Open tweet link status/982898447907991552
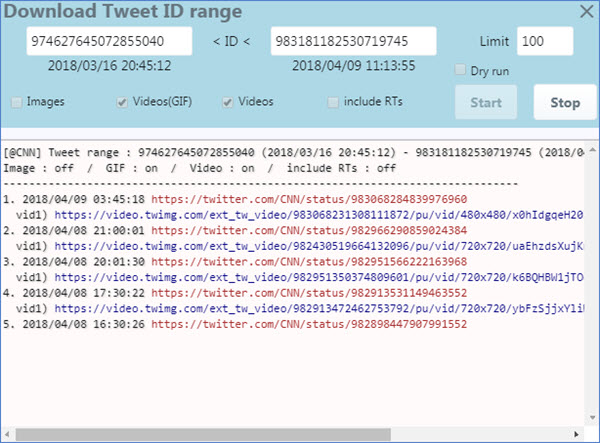 coord(309,324)
